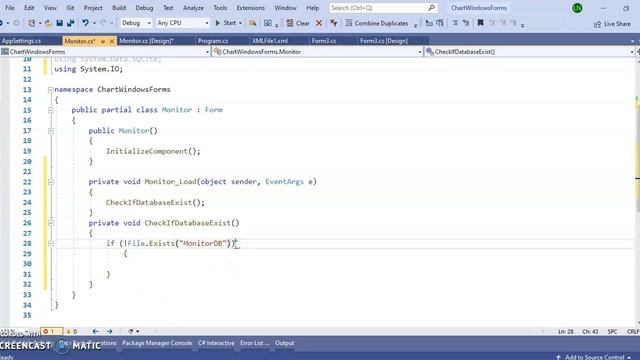Click the Navigate Backward circle icon

(2, 23)
